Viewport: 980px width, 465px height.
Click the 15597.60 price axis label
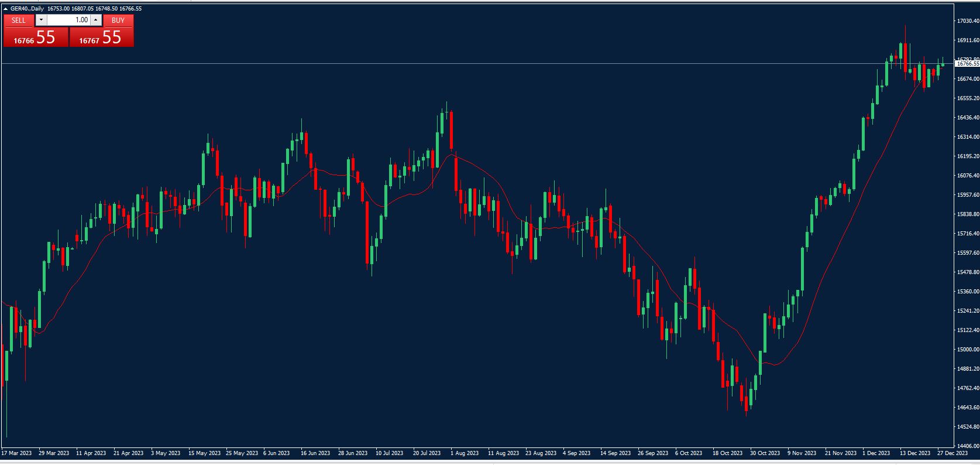tap(968, 253)
